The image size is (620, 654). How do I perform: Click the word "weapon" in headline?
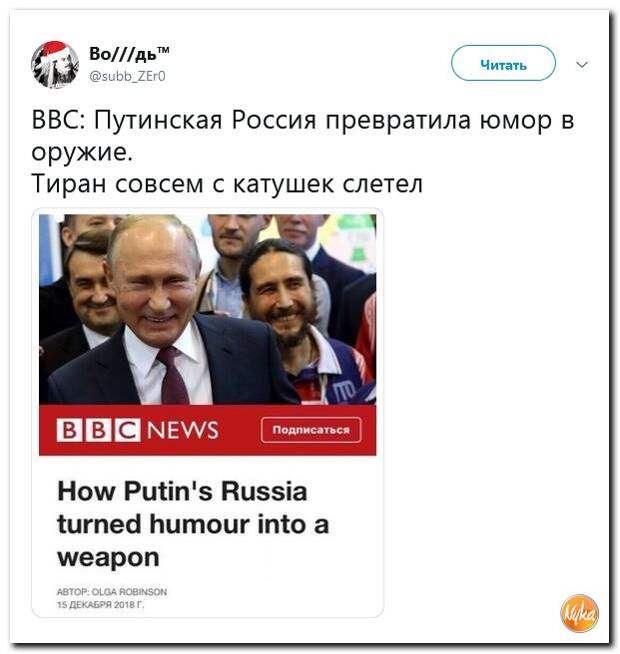[108, 558]
